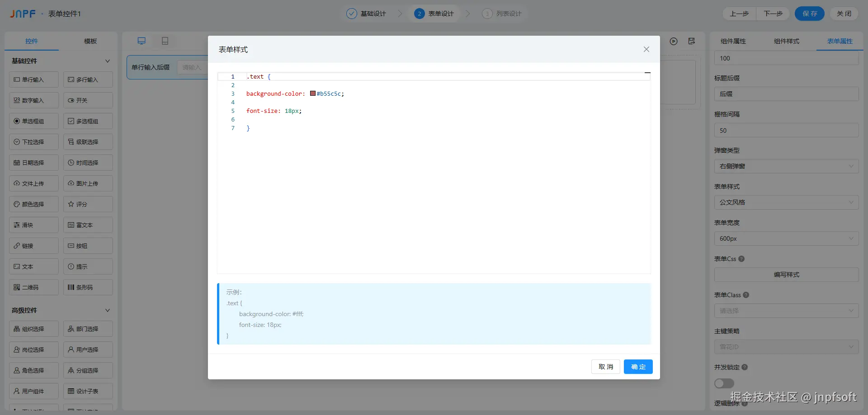
Task: Switch to the 模板 tab
Action: pos(90,41)
